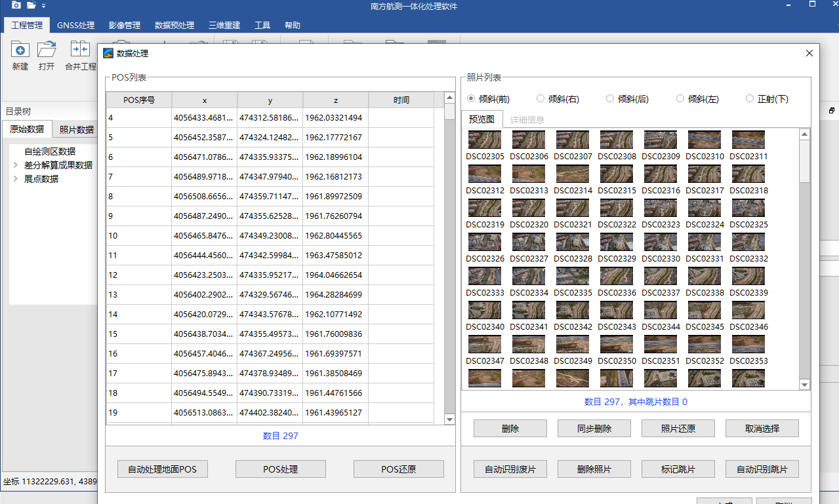Click the camera icon in title bar
The width and height of the screenshot is (839, 504).
(16, 6)
